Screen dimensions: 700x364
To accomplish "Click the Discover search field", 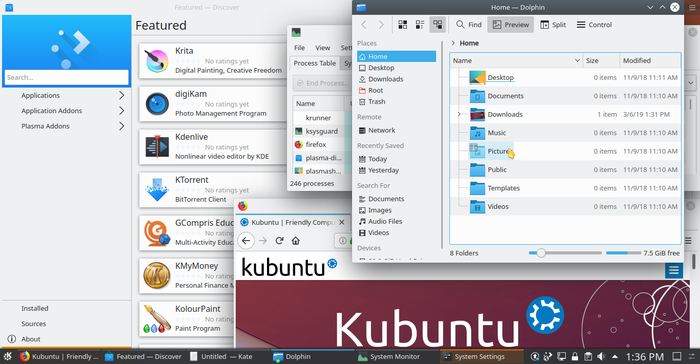I will tap(67, 77).
